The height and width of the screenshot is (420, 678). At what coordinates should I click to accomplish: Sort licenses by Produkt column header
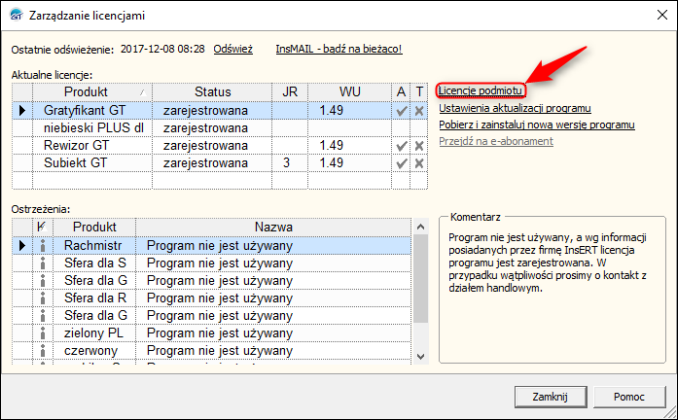coord(92,92)
